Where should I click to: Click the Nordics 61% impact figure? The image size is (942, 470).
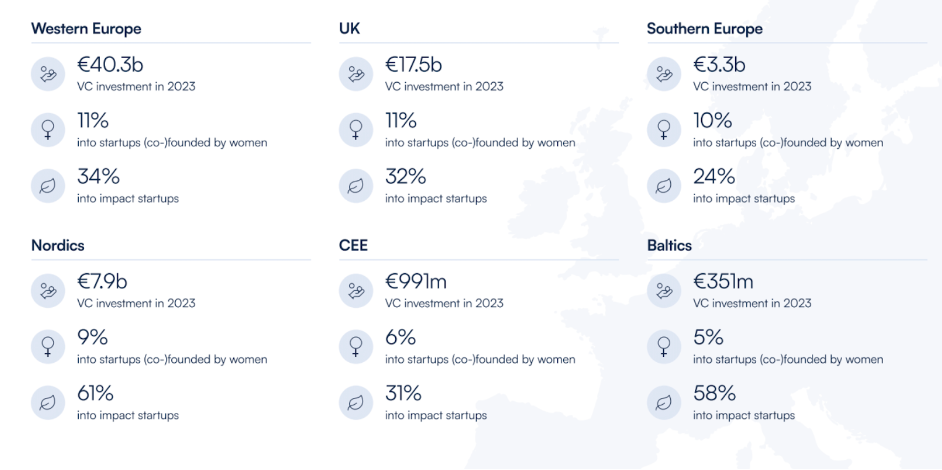click(x=96, y=393)
